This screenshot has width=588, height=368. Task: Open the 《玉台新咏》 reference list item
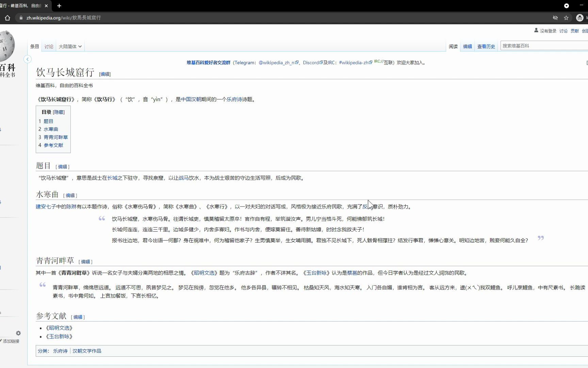[59, 336]
